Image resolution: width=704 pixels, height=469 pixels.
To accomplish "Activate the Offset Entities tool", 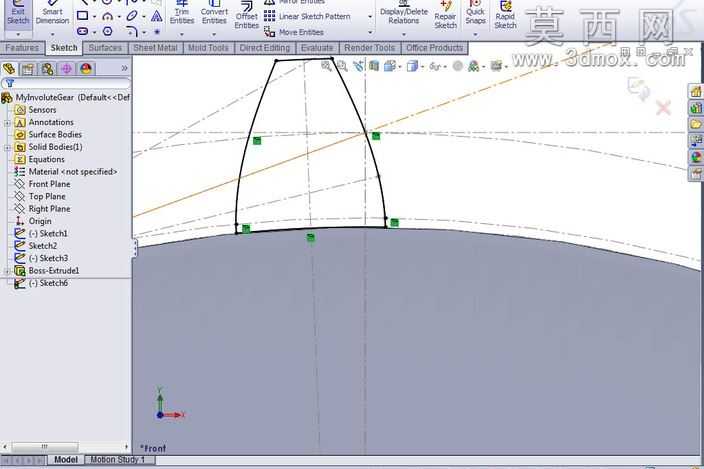I will pyautogui.click(x=246, y=15).
